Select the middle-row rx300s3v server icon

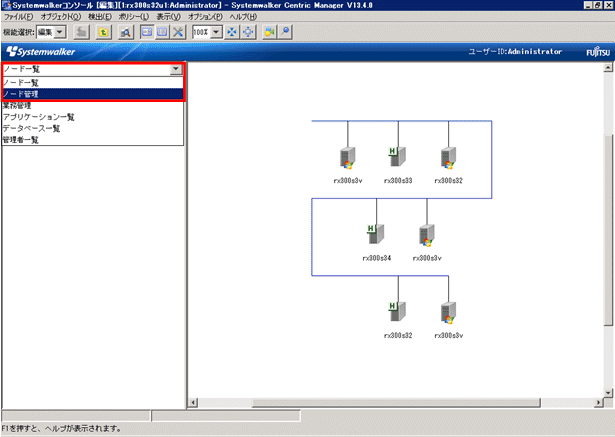pyautogui.click(x=427, y=235)
